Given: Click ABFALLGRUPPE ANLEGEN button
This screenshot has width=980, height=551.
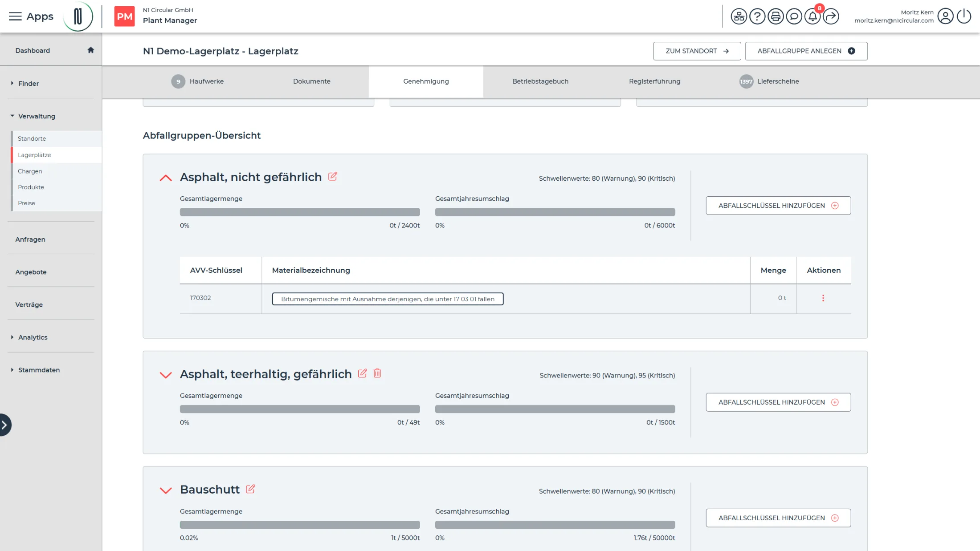Looking at the screenshot, I should click(806, 51).
